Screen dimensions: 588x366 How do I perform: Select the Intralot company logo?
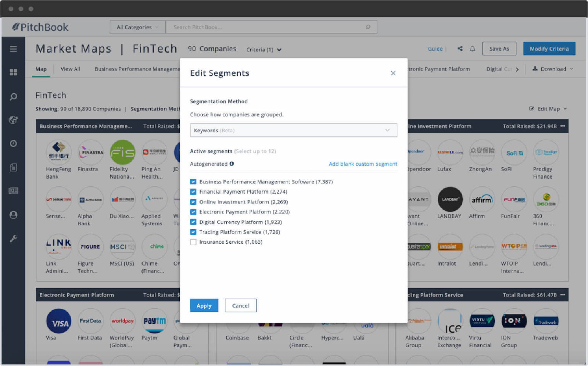click(x=450, y=247)
